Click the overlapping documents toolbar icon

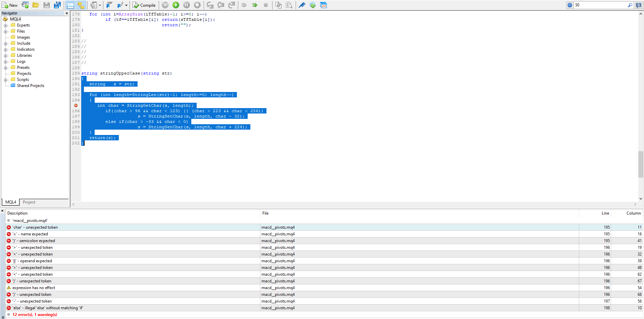pos(279,5)
